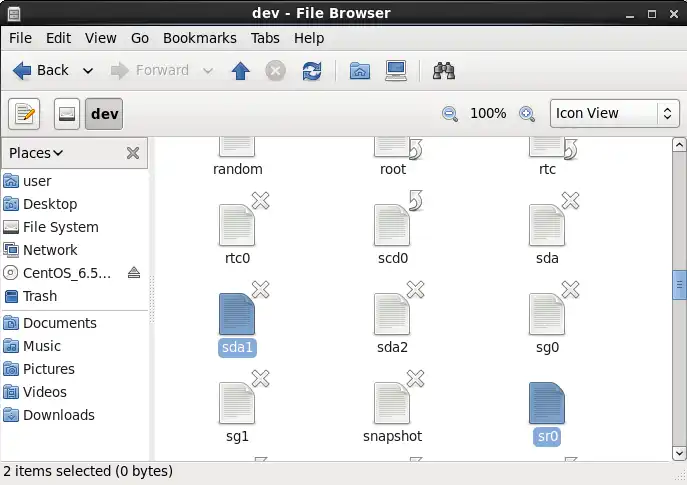Select the sg0 file icon

547,314
